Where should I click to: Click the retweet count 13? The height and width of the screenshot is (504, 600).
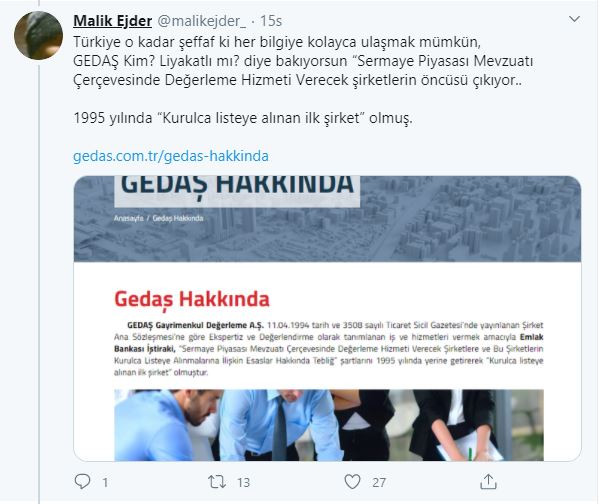click(243, 482)
